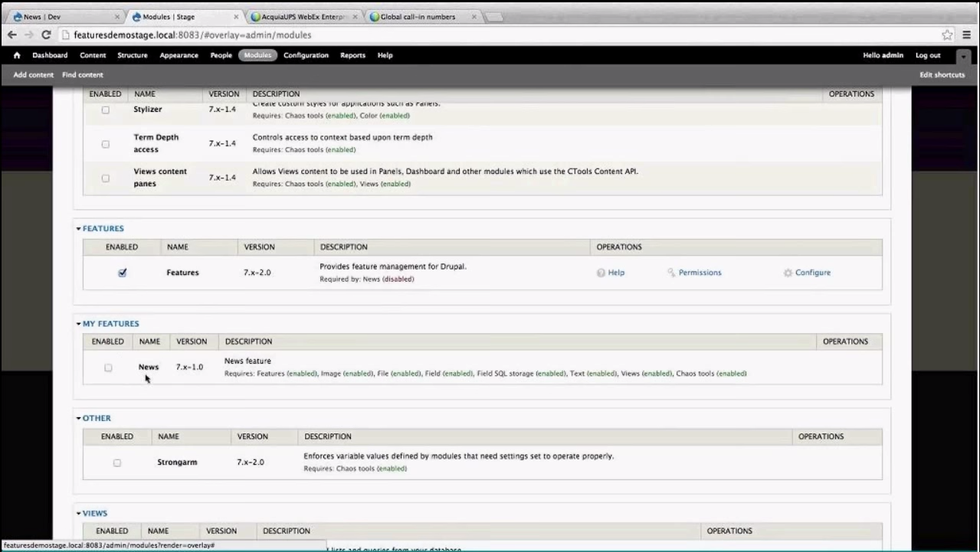
Task: Click the bookmark star icon in address bar
Action: point(947,34)
